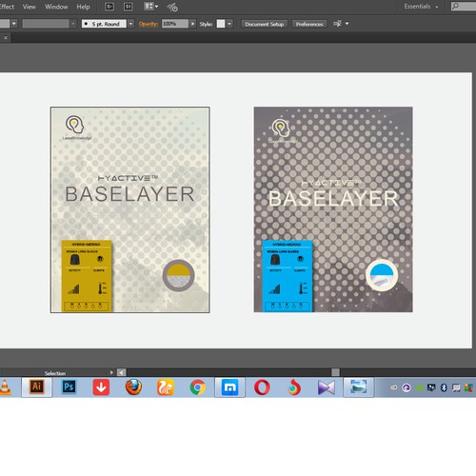Close the open document tab

coord(6,38)
